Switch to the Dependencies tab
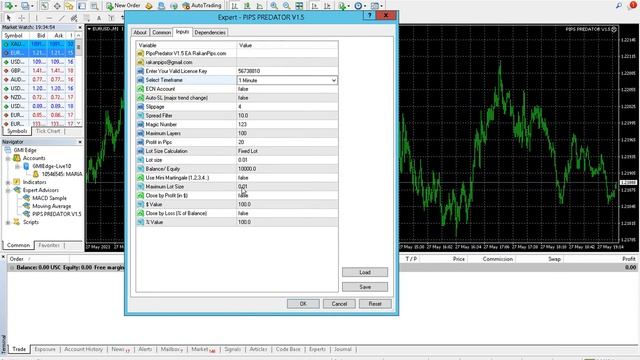 coord(210,32)
